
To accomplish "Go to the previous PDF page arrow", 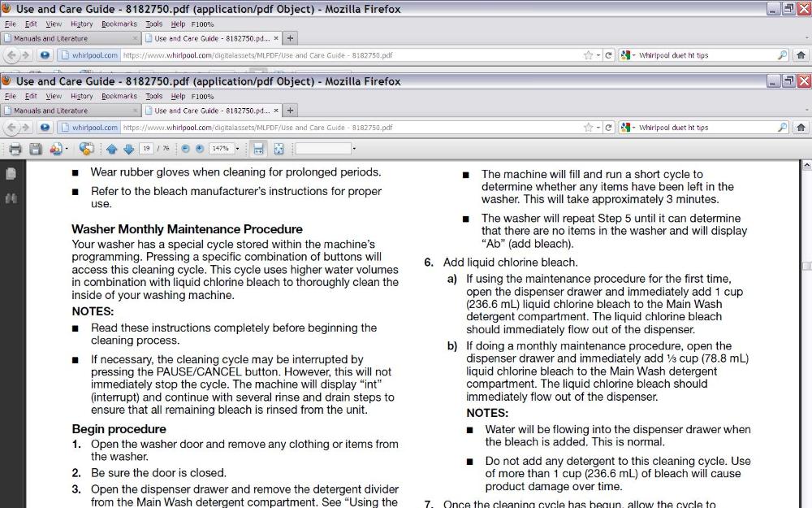I will point(111,150).
